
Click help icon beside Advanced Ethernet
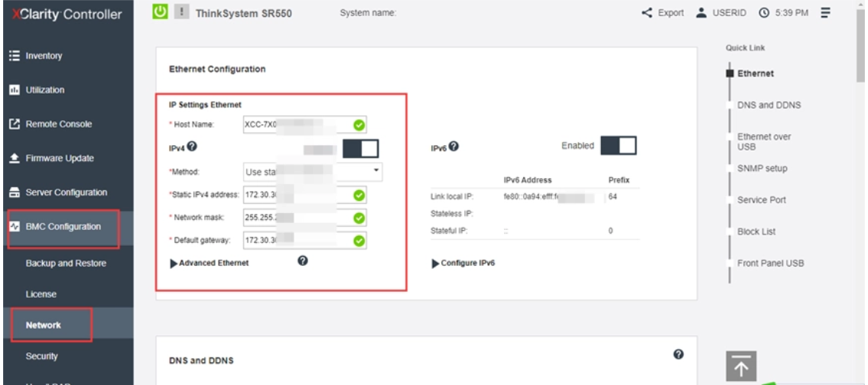[303, 261]
